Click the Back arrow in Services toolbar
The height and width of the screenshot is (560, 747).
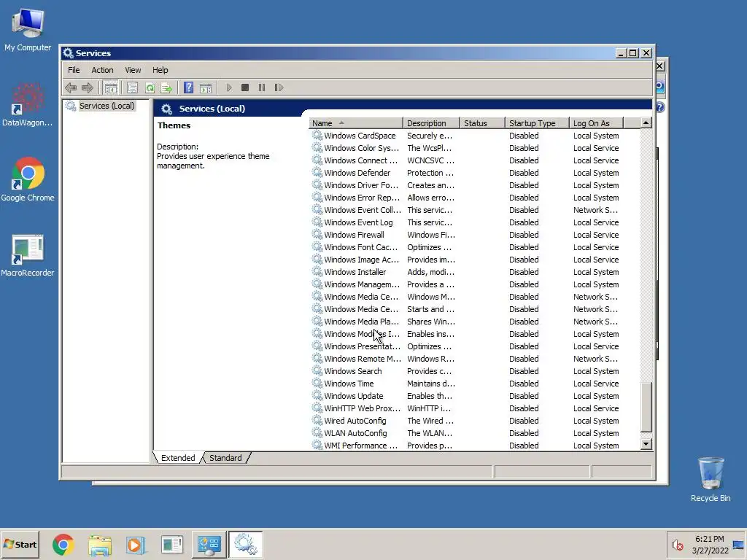pyautogui.click(x=71, y=87)
